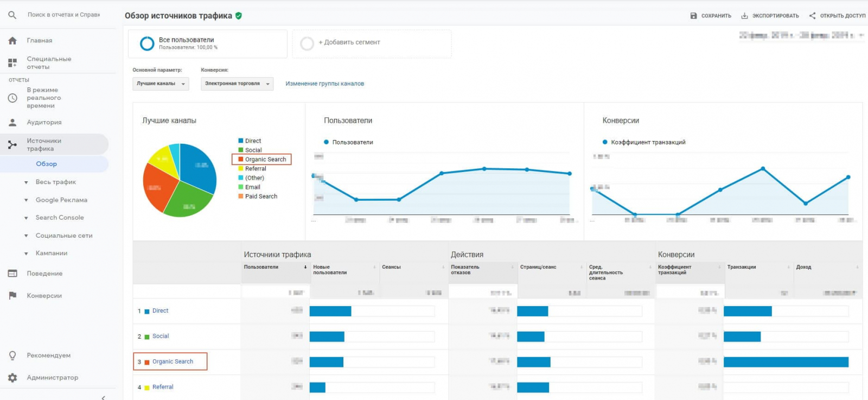Select Search Console in sidebar

pos(60,218)
